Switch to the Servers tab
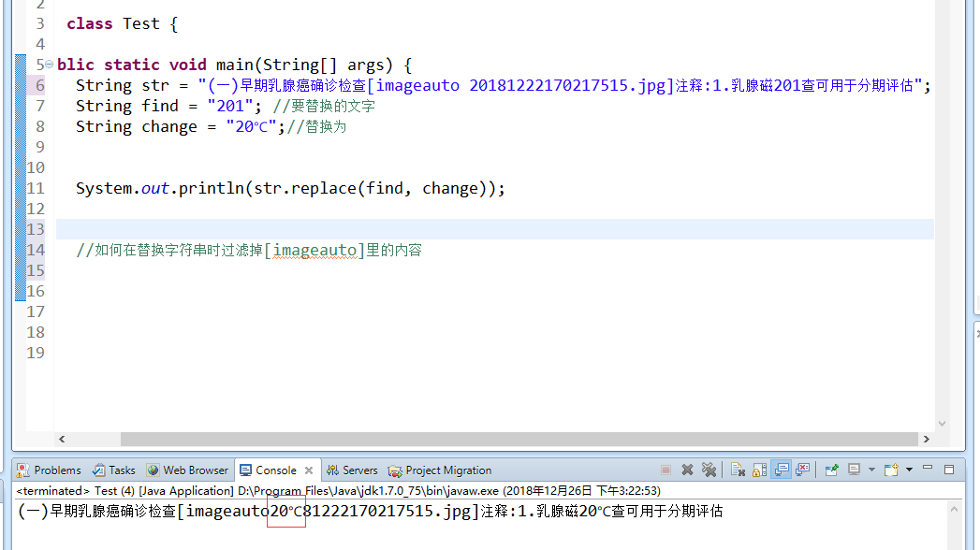 coord(353,470)
